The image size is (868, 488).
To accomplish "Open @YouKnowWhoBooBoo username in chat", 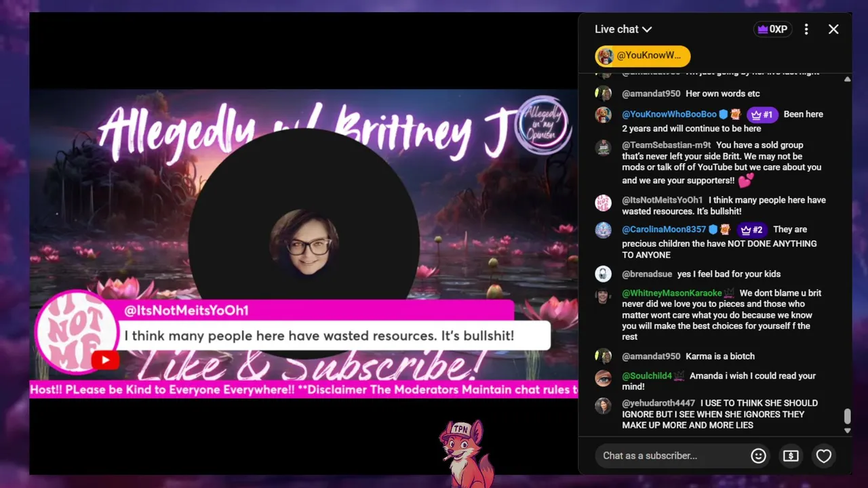I will click(669, 115).
